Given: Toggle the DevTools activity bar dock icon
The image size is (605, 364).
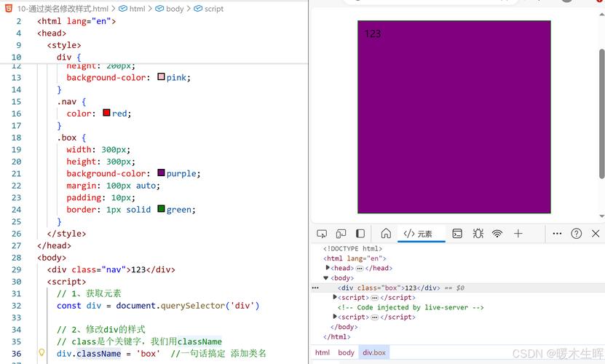Looking at the screenshot, I should coord(360,234).
